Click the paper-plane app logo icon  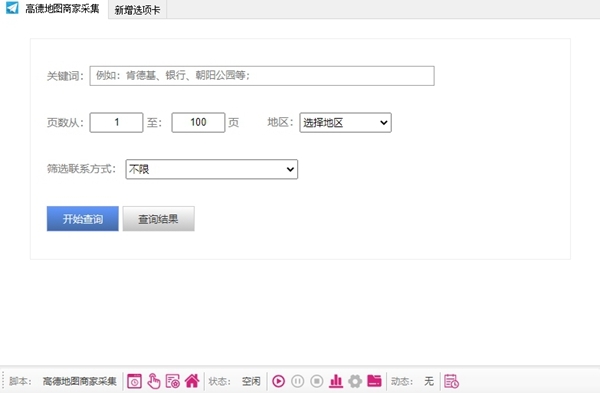click(12, 8)
